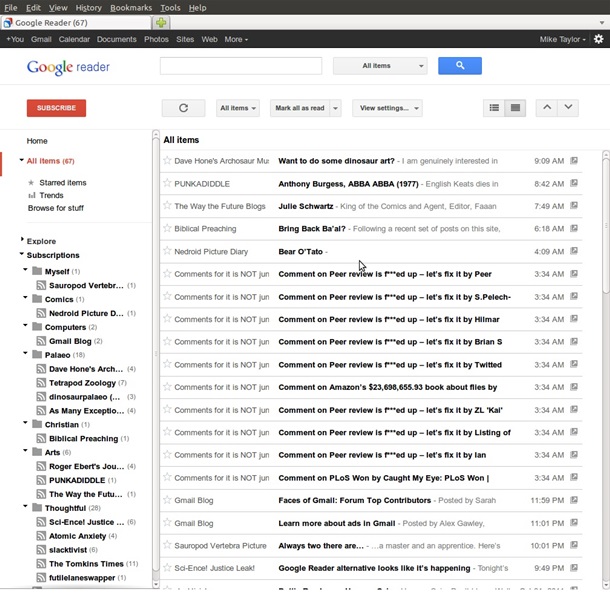Switch to list view icon
Screen dimensions: 610x596
[516, 108]
